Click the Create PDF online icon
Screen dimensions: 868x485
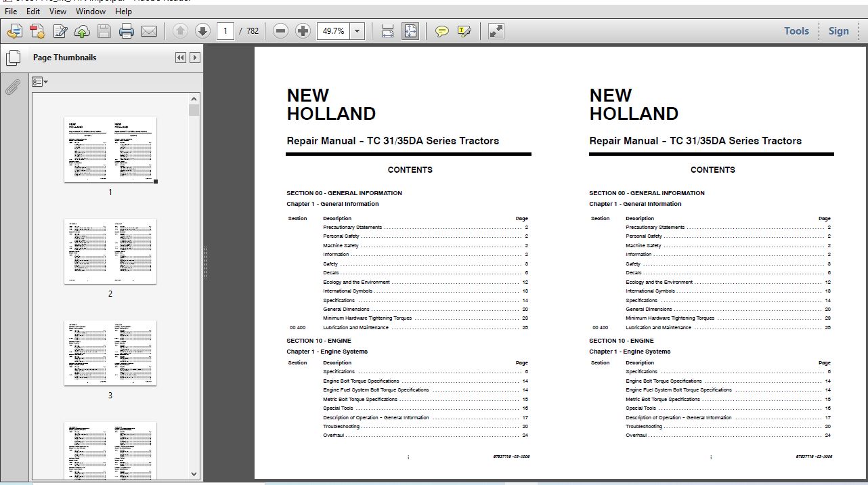(37, 31)
